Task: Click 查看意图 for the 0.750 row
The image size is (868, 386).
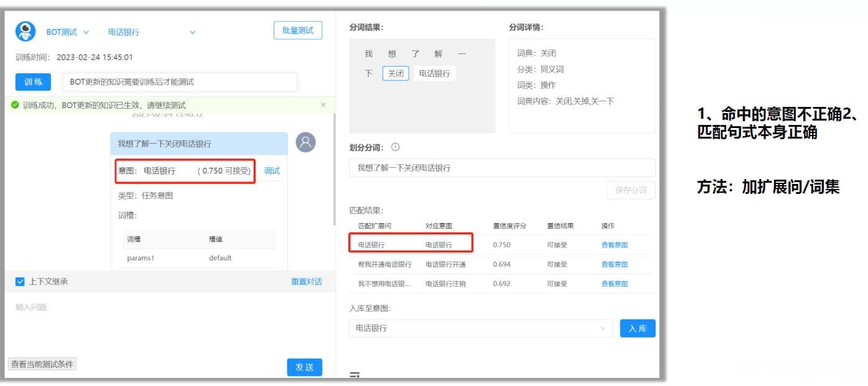Action: click(x=614, y=245)
